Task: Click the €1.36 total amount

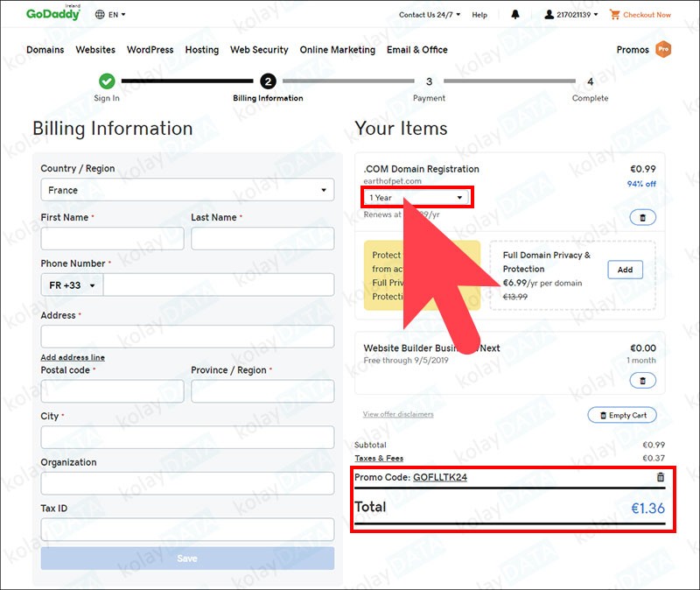Action: pyautogui.click(x=647, y=508)
